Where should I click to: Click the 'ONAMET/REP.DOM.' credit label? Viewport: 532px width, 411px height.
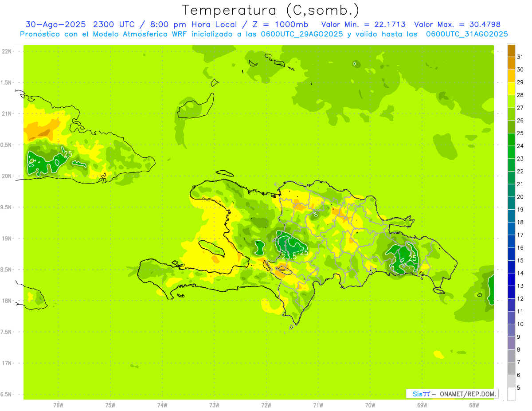coord(468,394)
